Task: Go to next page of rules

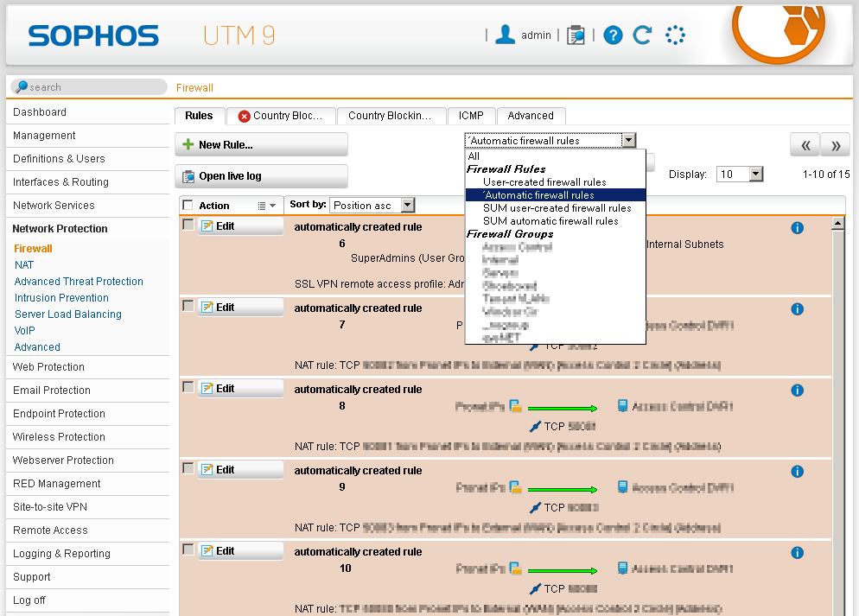Action: pos(836,145)
